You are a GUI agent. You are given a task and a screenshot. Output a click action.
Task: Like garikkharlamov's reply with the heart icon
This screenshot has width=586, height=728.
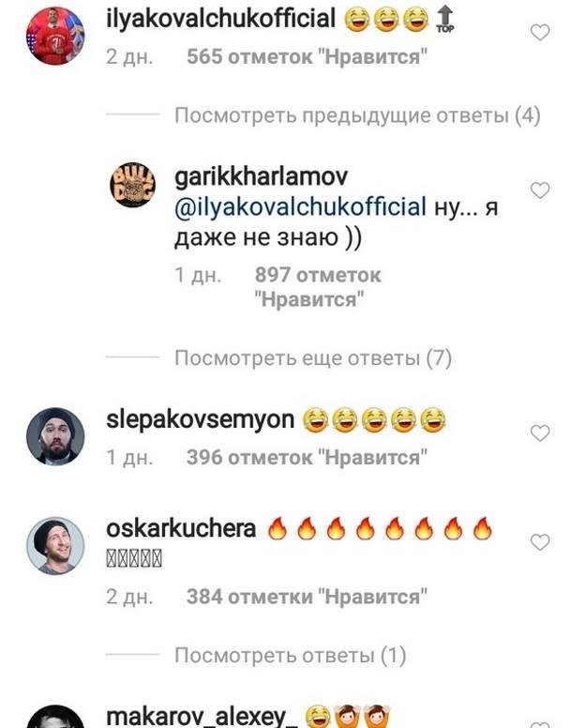click(540, 190)
